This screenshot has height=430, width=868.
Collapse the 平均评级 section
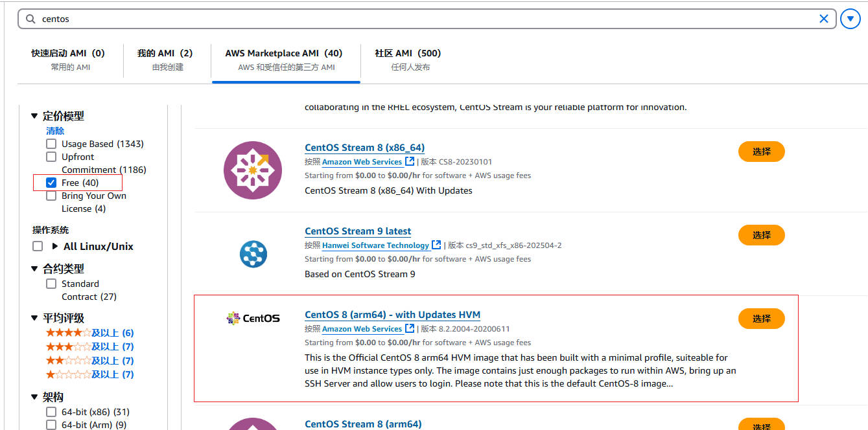tap(34, 318)
